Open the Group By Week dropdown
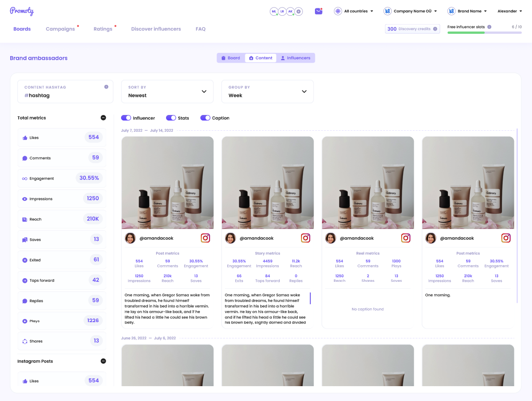The image size is (532, 401). point(267,92)
